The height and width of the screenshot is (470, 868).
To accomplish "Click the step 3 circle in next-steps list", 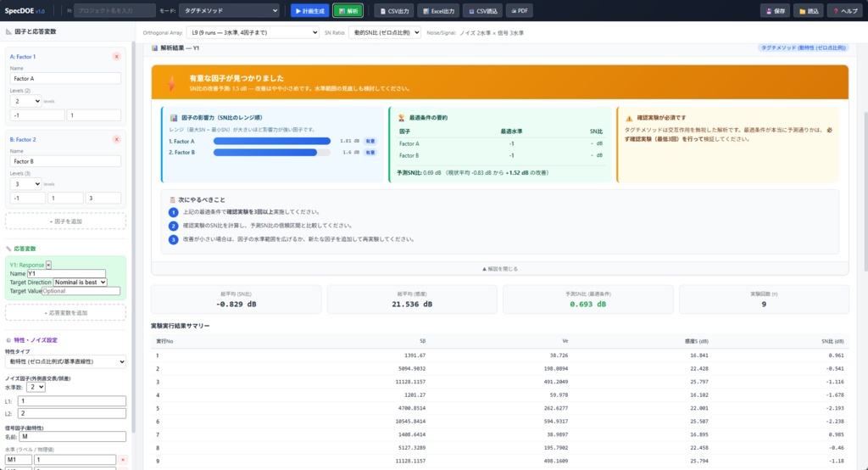I will [x=173, y=239].
